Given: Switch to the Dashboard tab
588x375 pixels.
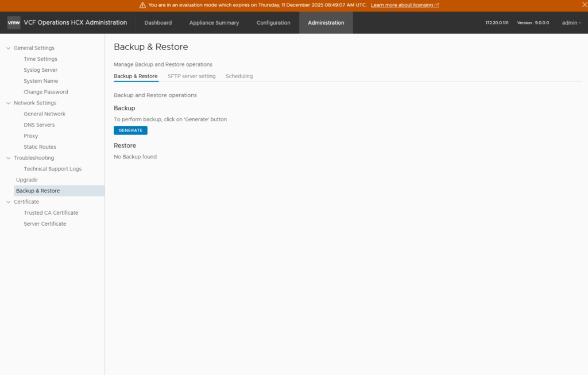Looking at the screenshot, I should click(158, 23).
